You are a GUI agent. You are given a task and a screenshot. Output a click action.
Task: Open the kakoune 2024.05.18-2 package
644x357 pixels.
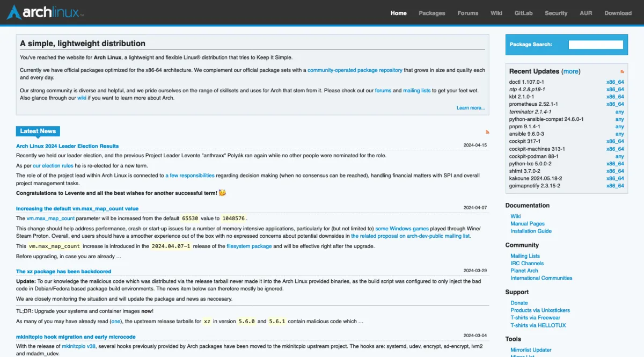[536, 179]
